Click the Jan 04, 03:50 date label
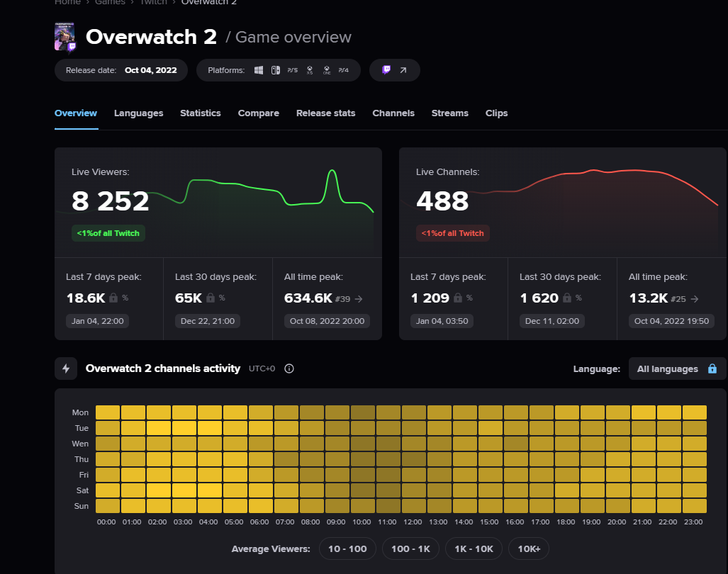This screenshot has height=574, width=728. [442, 321]
